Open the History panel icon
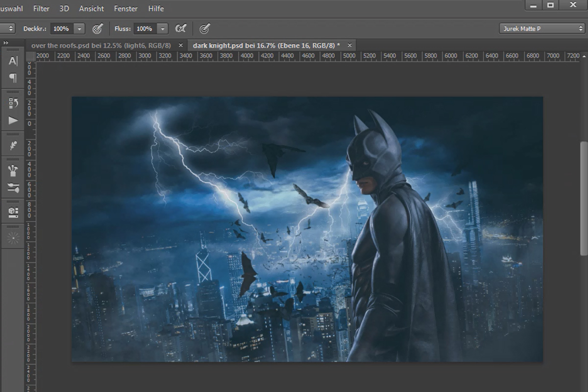Screen dimensions: 588x392 coord(13,103)
